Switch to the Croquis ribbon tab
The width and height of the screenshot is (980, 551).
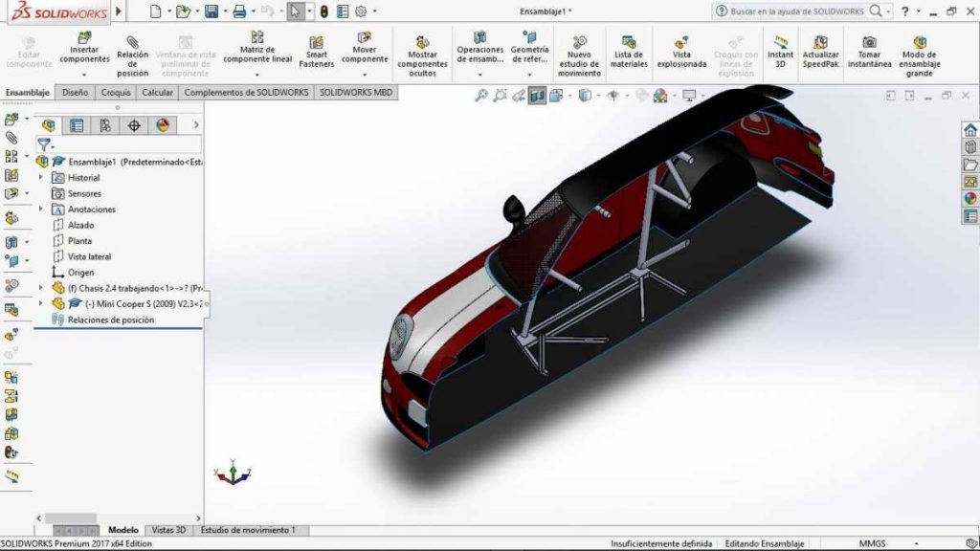[116, 93]
